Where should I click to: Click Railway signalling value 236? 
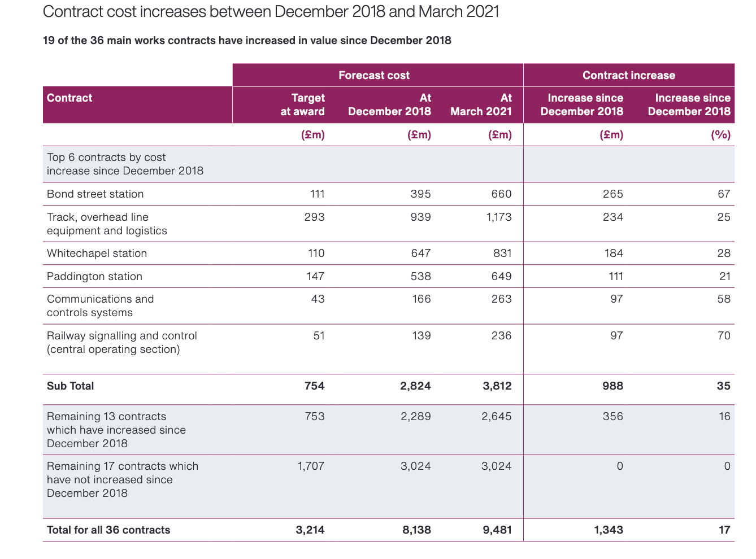[x=501, y=335]
